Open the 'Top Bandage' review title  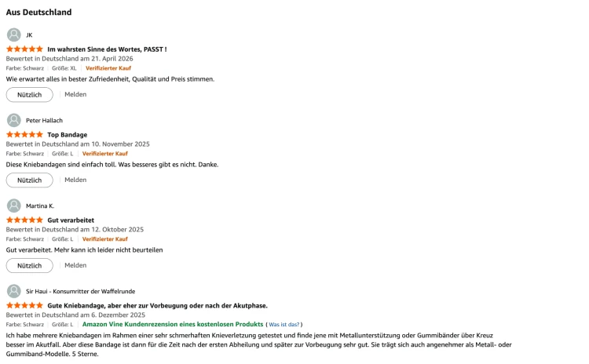pyautogui.click(x=68, y=135)
